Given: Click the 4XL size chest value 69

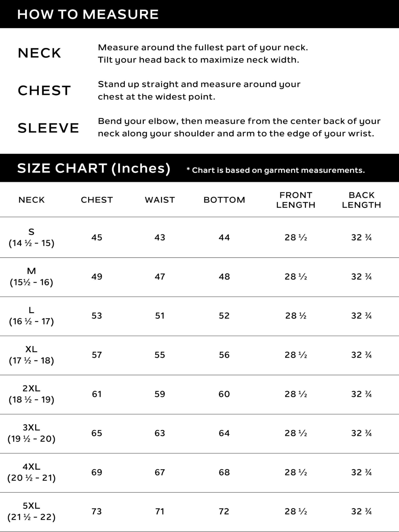Looking at the screenshot, I should 97,473.
